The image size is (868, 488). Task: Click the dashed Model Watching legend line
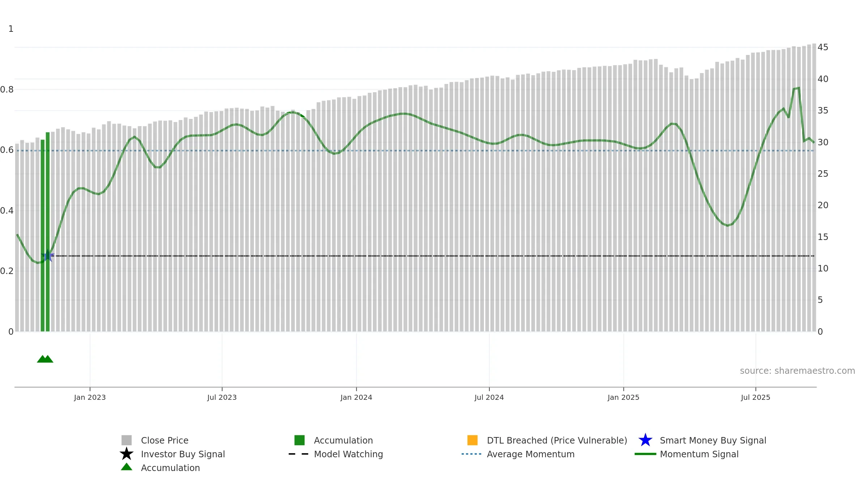pyautogui.click(x=298, y=454)
